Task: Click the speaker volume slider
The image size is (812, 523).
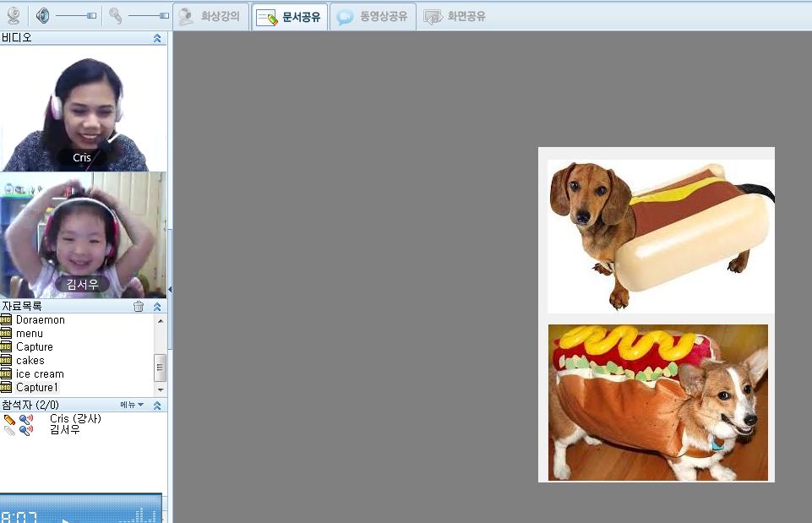Action: coord(76,16)
